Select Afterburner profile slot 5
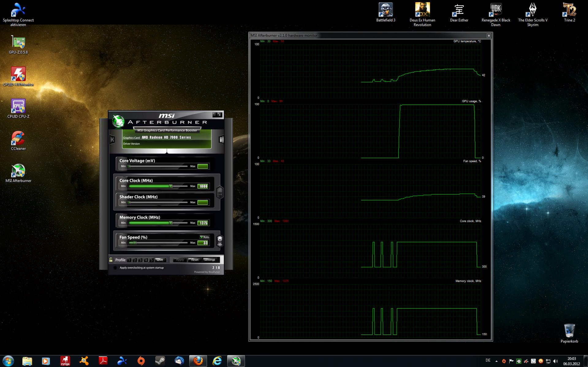The image size is (588, 367). [x=151, y=260]
